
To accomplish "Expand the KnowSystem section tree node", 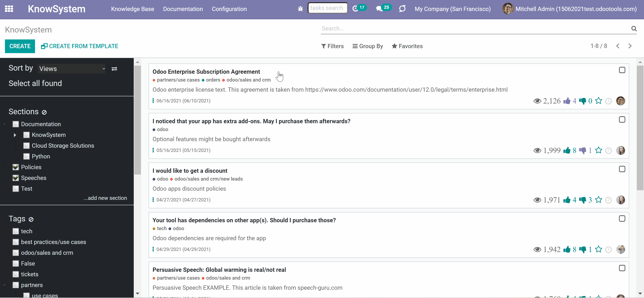I will pyautogui.click(x=15, y=135).
